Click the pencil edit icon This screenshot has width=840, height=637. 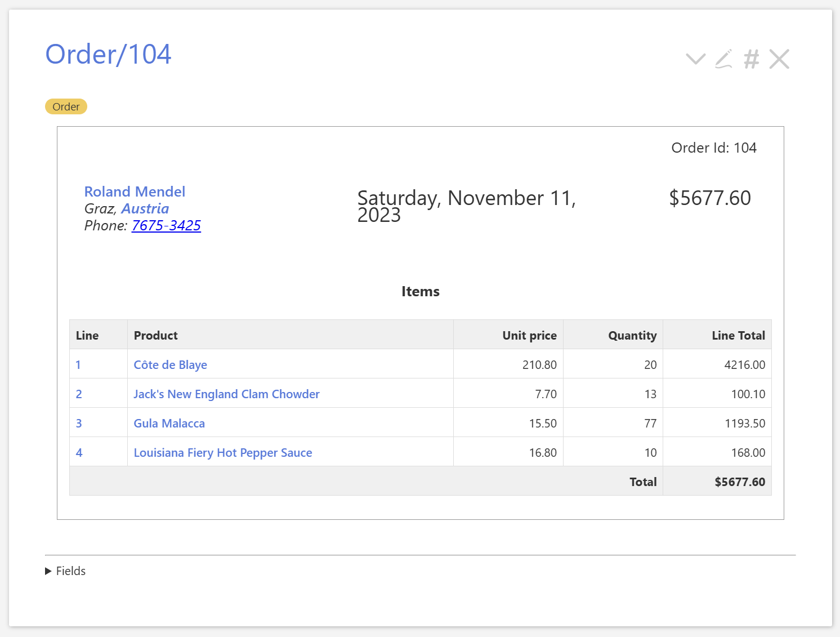coord(723,59)
